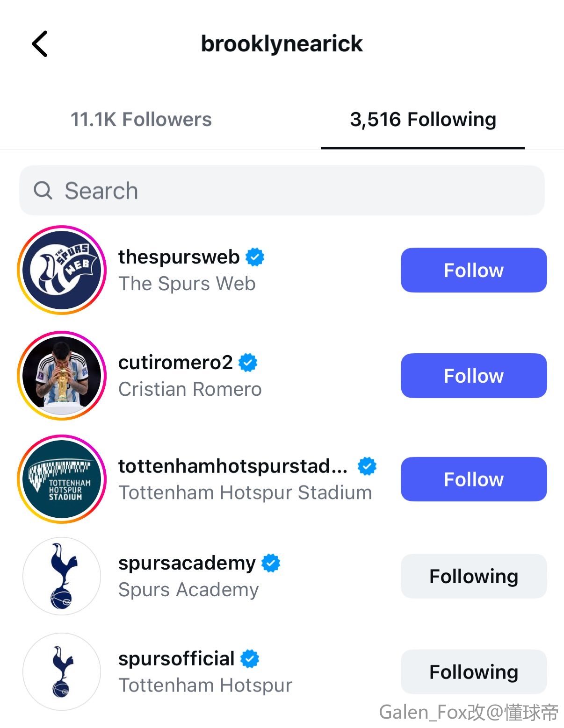564x728 pixels.
Task: Follow the Tottenham Hotspur Stadium account
Action: 473,479
